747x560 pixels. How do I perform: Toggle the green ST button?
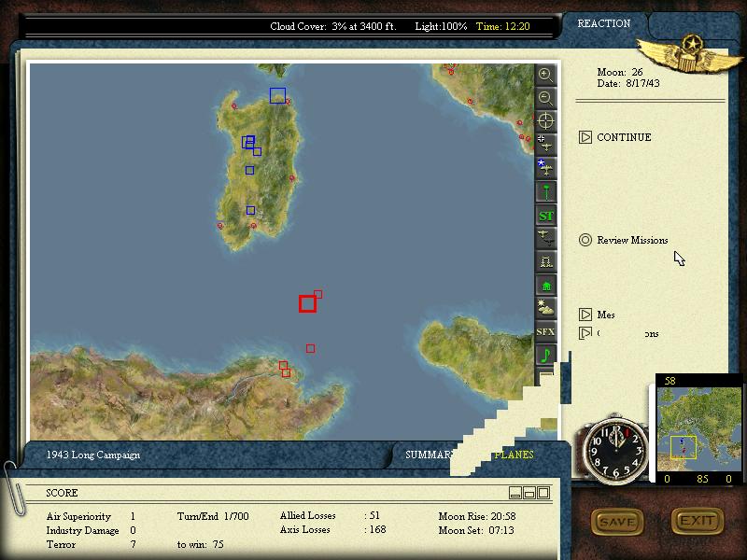[x=545, y=216]
